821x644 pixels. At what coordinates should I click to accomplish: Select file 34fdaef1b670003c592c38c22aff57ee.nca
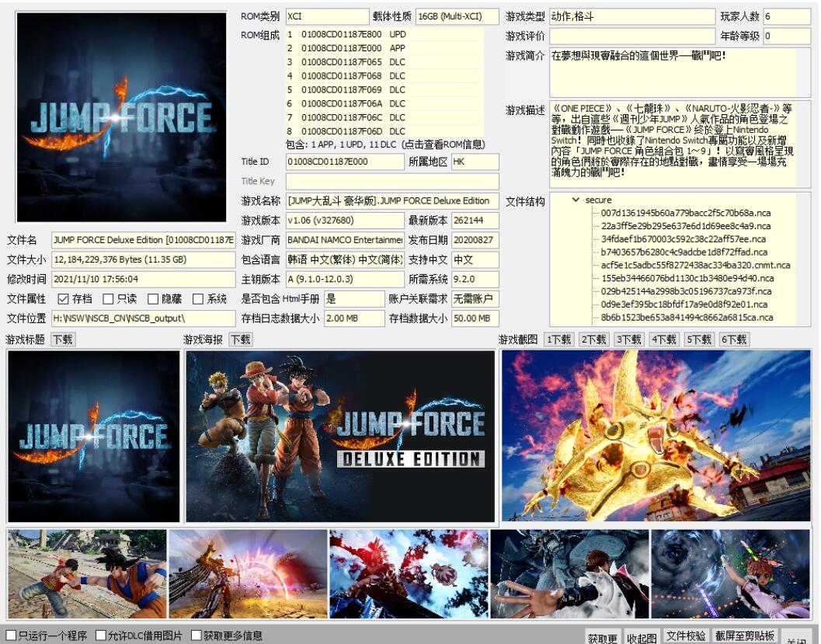tap(684, 238)
